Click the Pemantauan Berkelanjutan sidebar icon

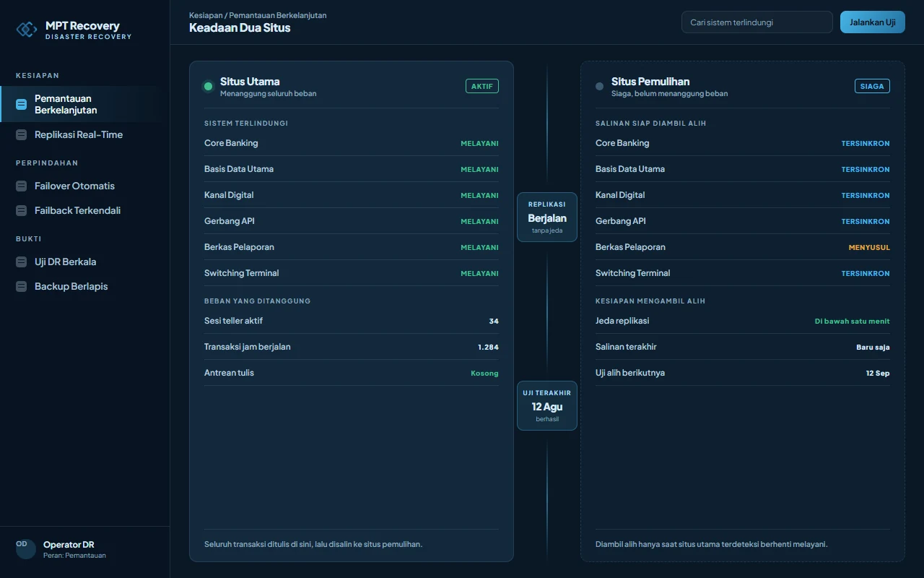coord(21,104)
